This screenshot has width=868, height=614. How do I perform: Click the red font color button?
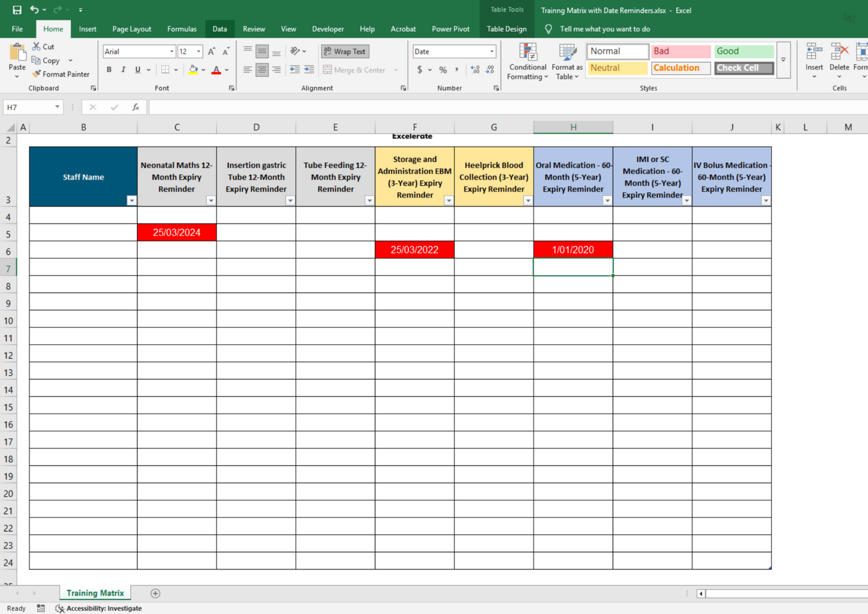click(x=216, y=70)
